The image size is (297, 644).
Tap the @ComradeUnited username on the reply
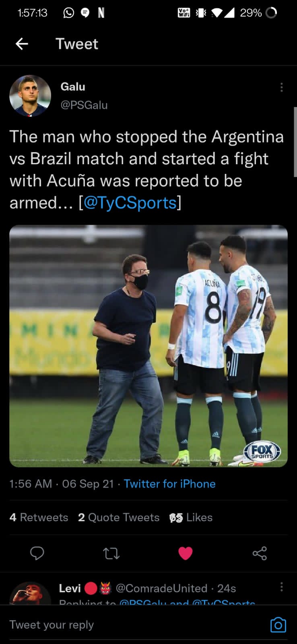[x=161, y=588]
